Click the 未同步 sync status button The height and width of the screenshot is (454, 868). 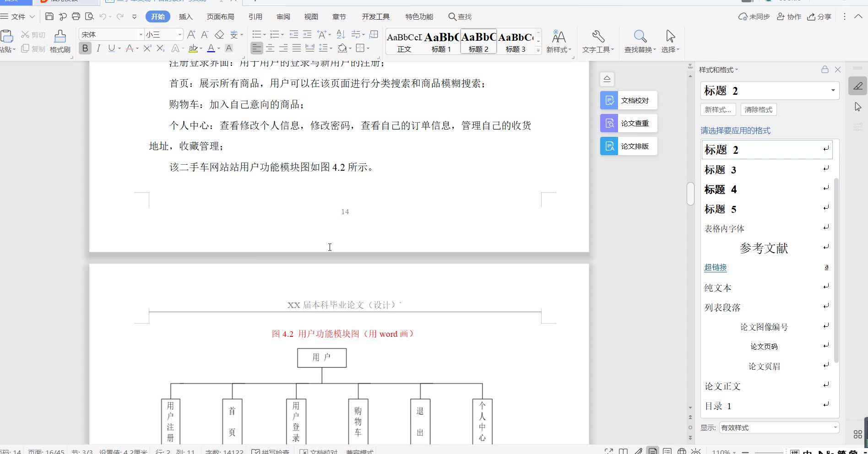tap(754, 16)
